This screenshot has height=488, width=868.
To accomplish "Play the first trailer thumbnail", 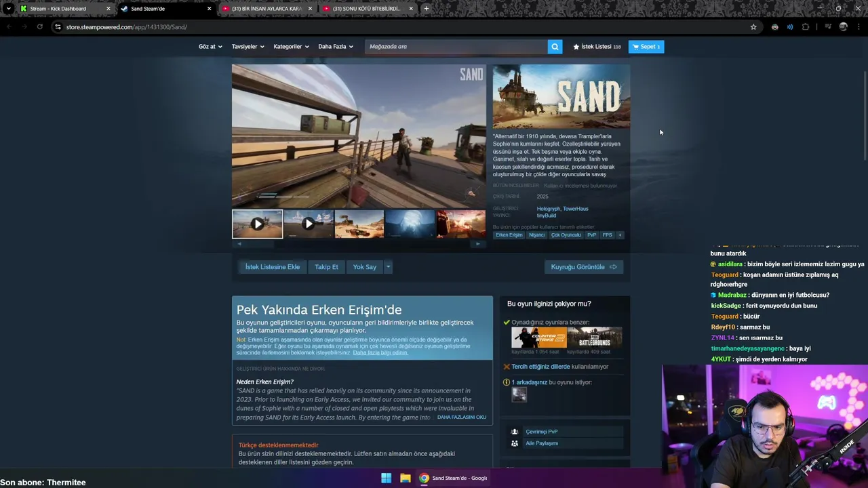I will (258, 224).
